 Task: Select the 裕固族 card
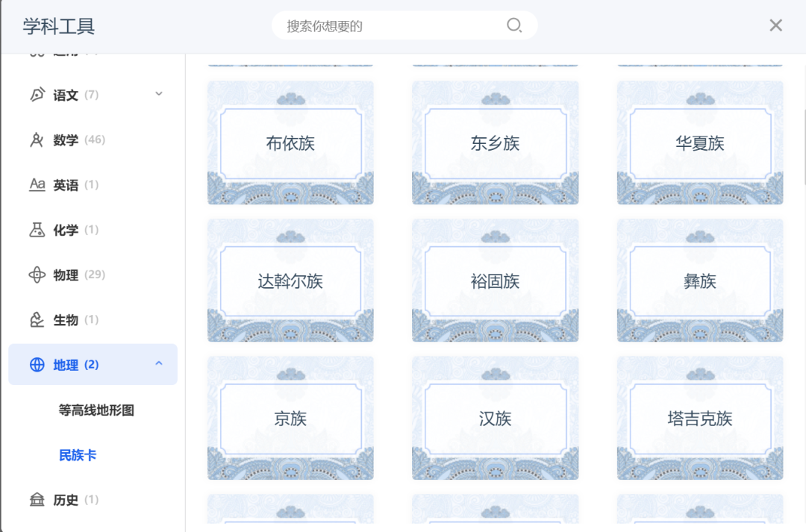pyautogui.click(x=495, y=280)
